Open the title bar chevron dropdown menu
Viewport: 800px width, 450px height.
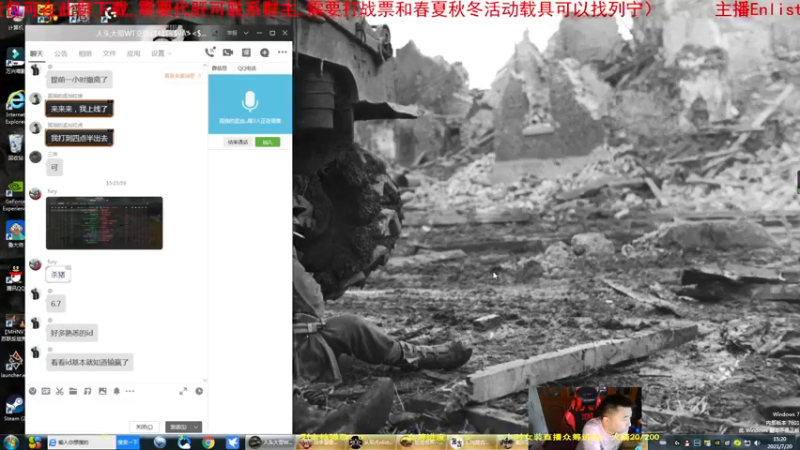tap(246, 33)
